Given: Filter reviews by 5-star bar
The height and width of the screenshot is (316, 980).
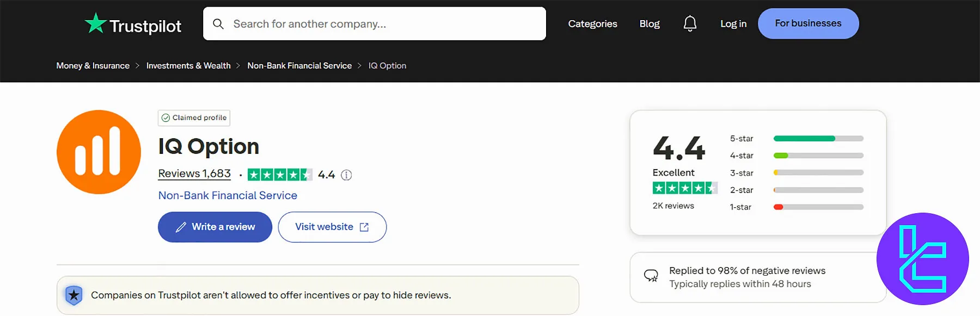Looking at the screenshot, I should click(x=818, y=139).
